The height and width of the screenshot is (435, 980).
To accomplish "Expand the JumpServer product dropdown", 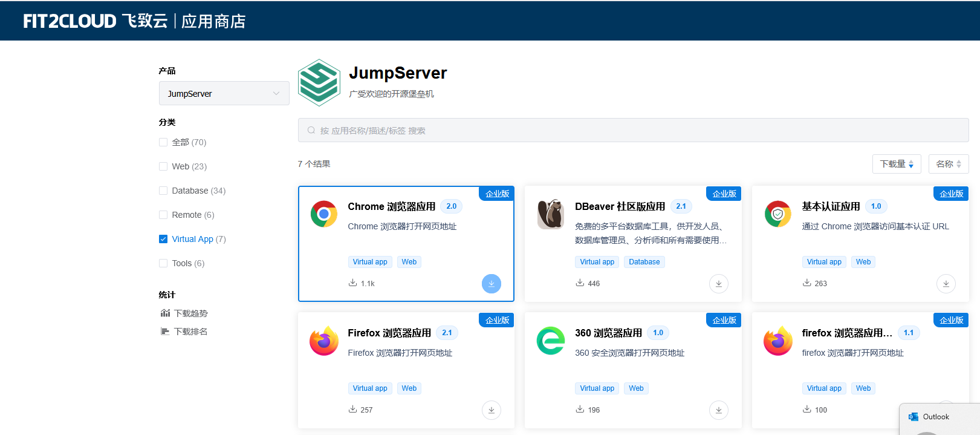I will click(x=224, y=94).
